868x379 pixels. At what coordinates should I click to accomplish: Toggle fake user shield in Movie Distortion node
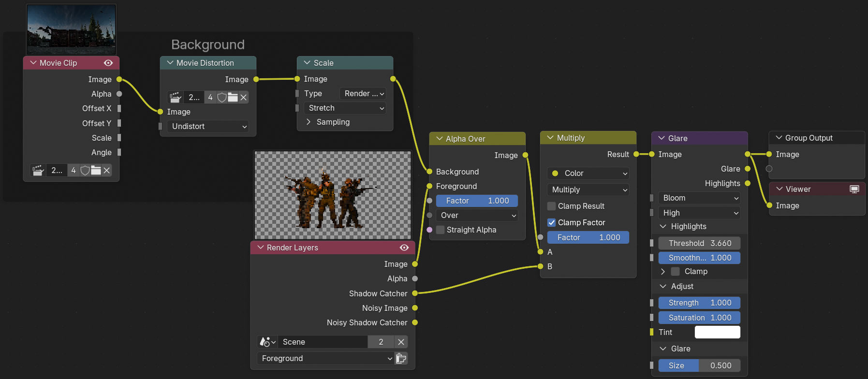click(x=222, y=97)
